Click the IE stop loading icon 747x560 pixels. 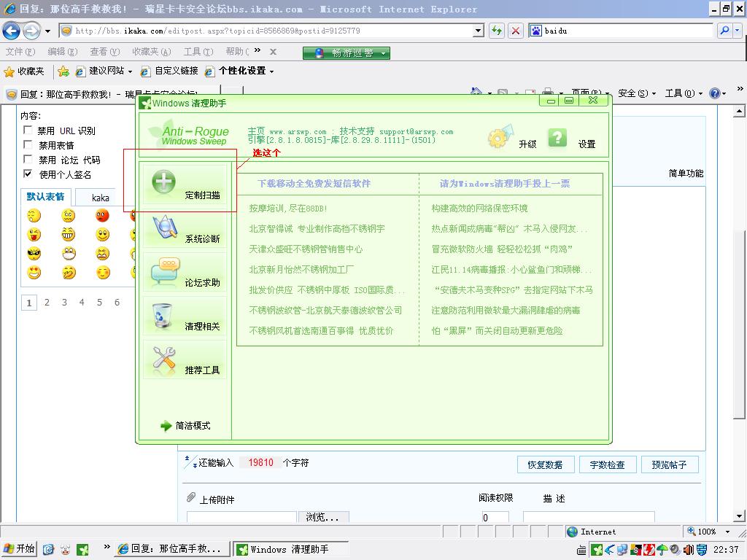(516, 31)
